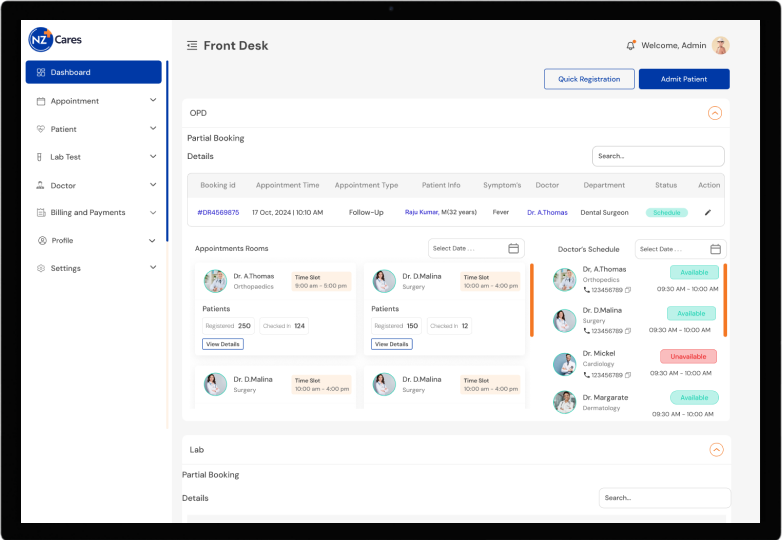Click the notification bell icon
The height and width of the screenshot is (540, 782).
tap(630, 46)
